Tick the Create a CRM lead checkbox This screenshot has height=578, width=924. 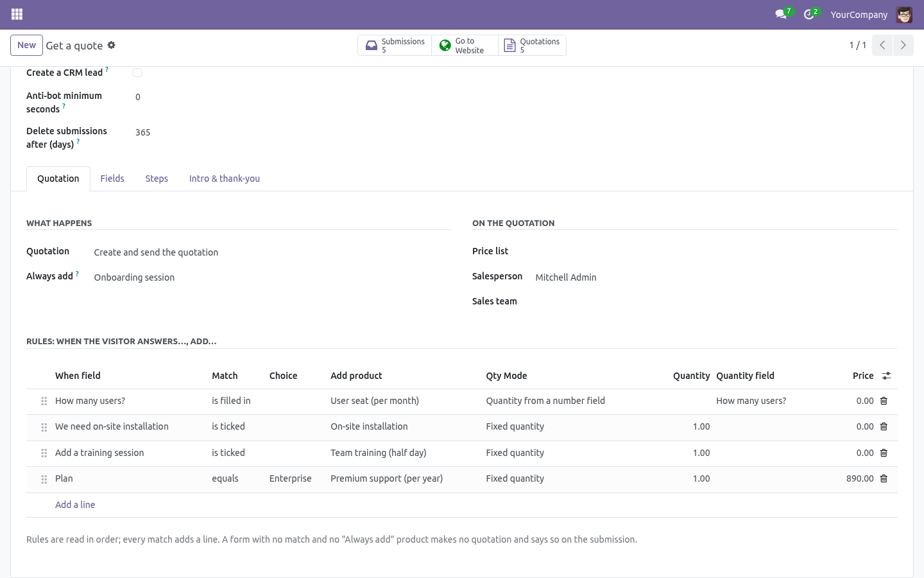click(137, 73)
